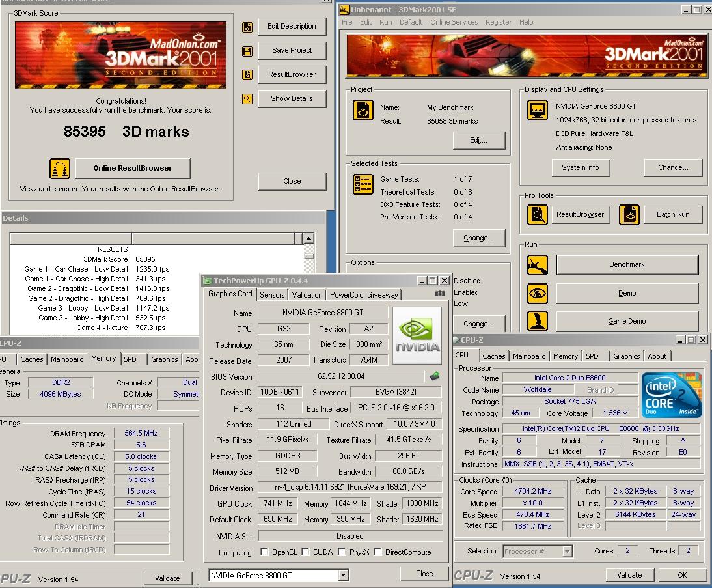This screenshot has height=588, width=712.
Task: Click the NVIDIA logo in GPU-Z
Action: (x=417, y=336)
